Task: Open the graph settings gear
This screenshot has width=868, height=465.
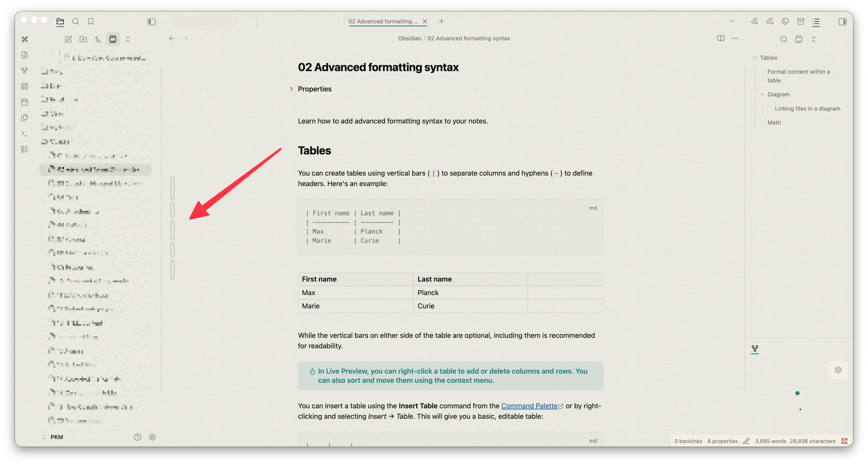Action: click(x=838, y=370)
